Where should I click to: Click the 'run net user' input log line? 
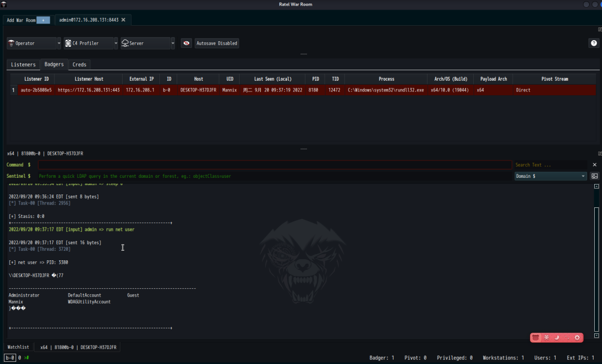71,229
